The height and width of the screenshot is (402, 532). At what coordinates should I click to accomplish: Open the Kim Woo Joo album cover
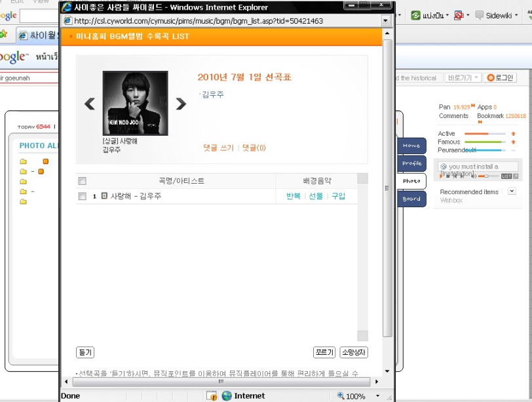click(x=135, y=103)
